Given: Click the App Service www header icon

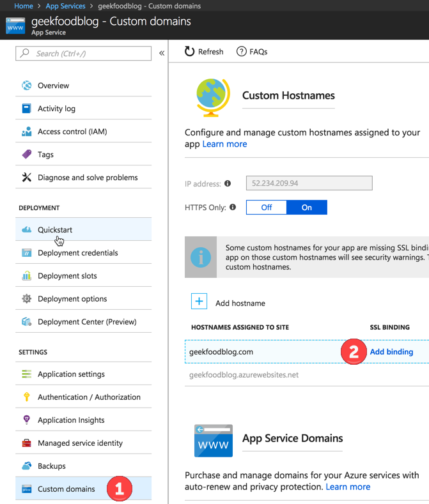Looking at the screenshot, I should click(x=15, y=26).
